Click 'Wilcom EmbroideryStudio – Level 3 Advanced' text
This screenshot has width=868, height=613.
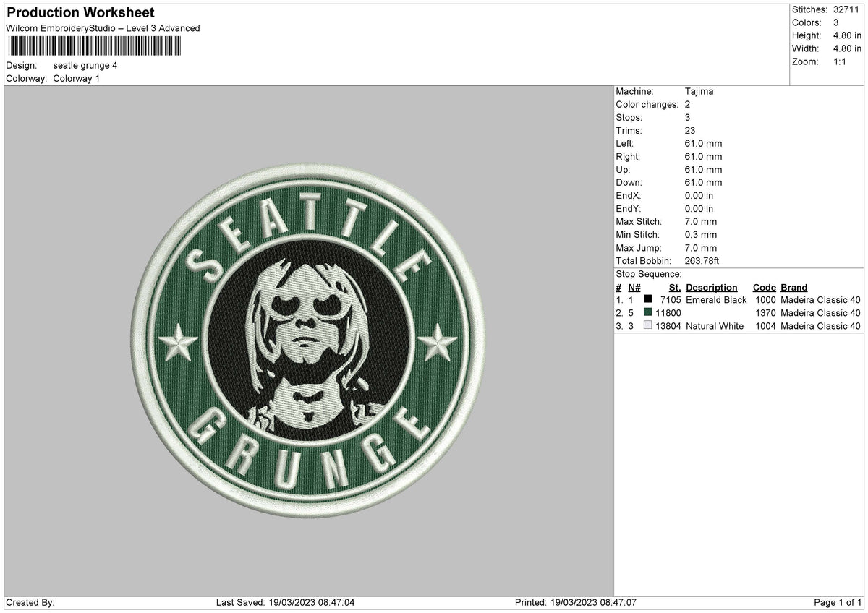point(103,28)
